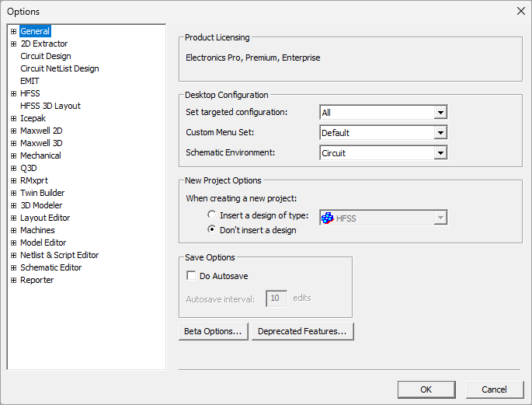
Task: Select Insert a design of type radio
Action: pyautogui.click(x=211, y=215)
